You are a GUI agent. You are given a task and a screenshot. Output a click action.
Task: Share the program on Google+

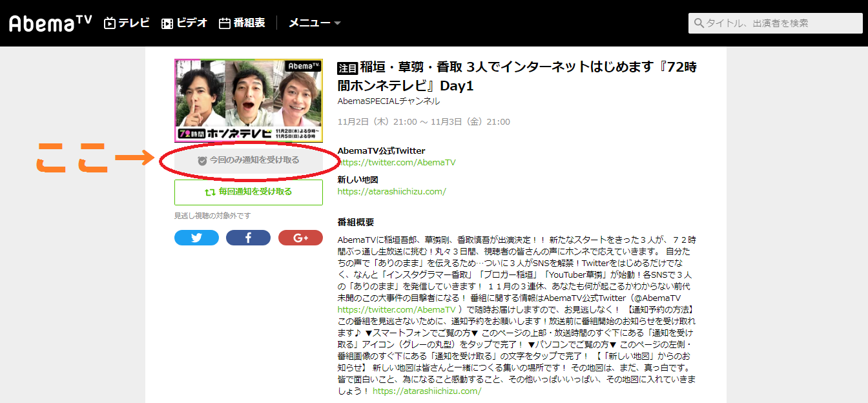pos(300,237)
